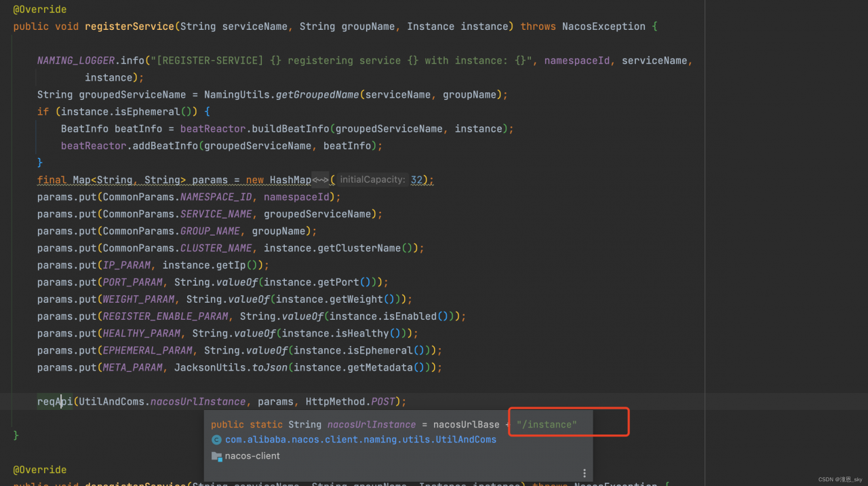
Task: Expand the folded HashMap diamond operator
Action: pyautogui.click(x=320, y=180)
